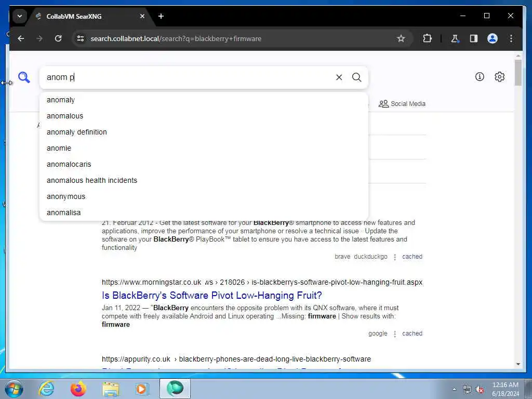This screenshot has width=532, height=399.
Task: Open Windows Explorer from taskbar
Action: click(111, 389)
